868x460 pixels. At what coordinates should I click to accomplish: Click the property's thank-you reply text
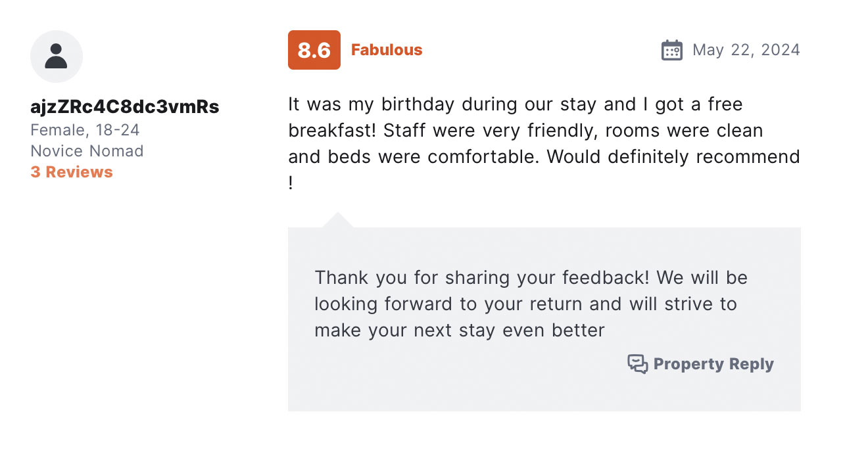coord(531,304)
